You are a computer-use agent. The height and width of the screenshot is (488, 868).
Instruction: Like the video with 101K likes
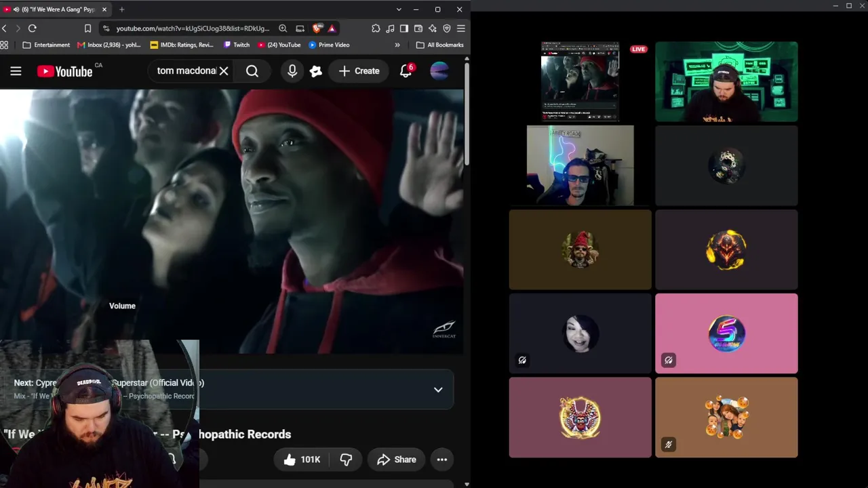[x=302, y=460]
